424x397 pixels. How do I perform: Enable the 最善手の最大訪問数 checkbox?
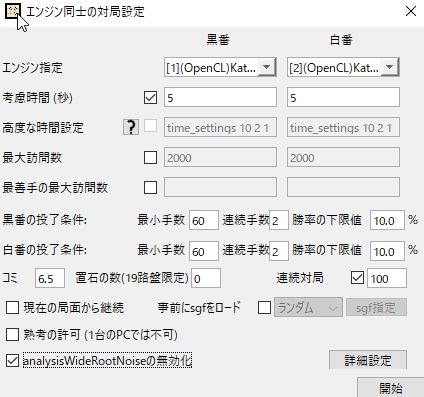tap(150, 187)
